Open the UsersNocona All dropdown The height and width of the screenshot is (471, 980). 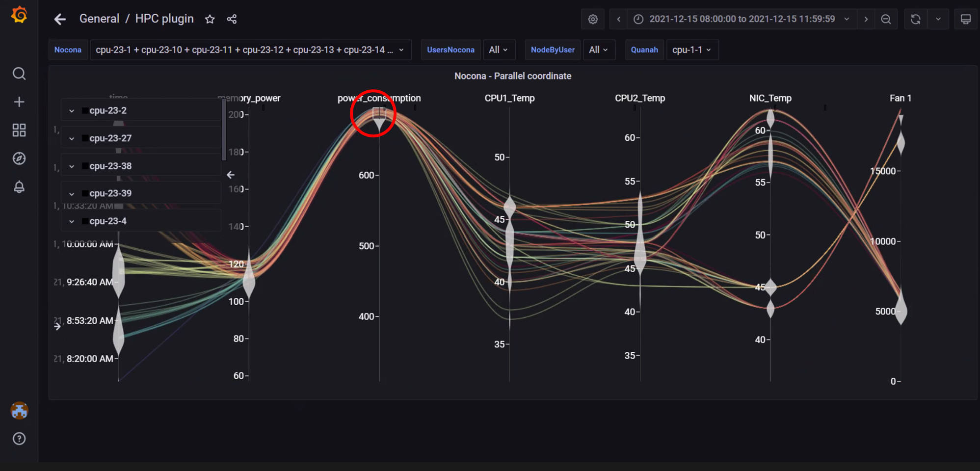click(499, 50)
